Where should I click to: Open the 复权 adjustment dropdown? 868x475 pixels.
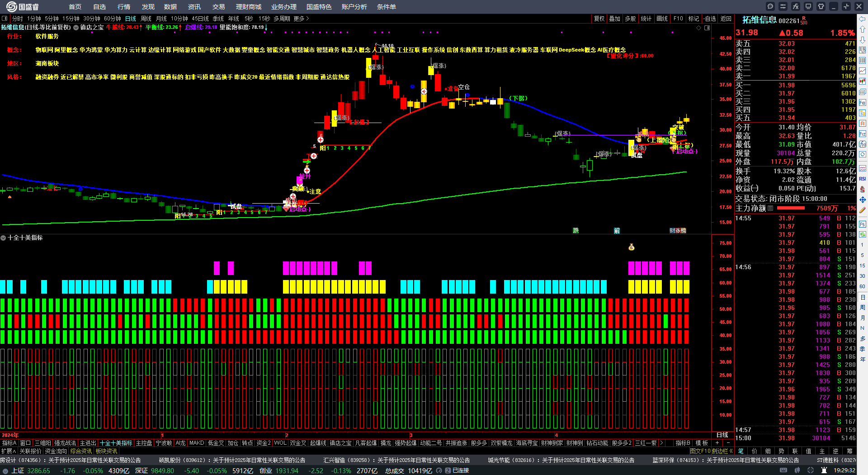coord(599,19)
